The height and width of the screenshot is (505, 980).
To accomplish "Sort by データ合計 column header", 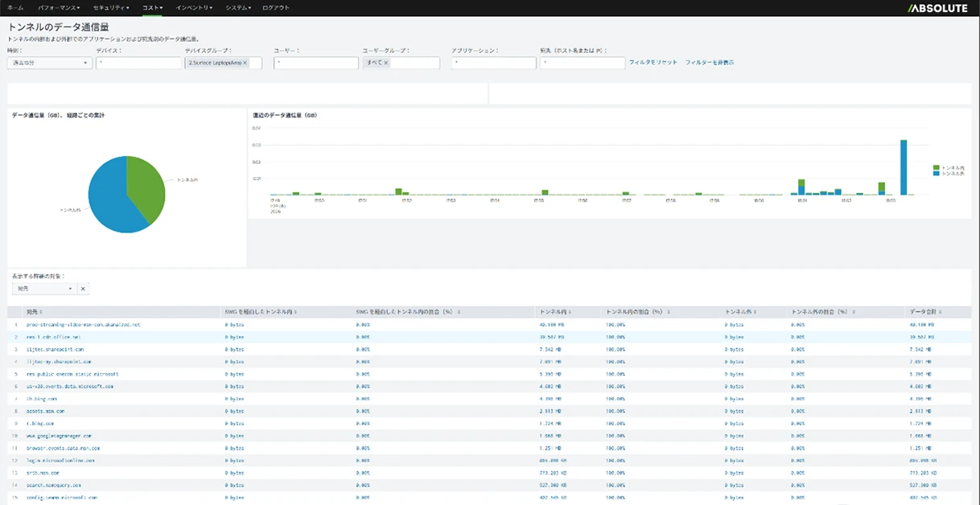I will tap(925, 312).
